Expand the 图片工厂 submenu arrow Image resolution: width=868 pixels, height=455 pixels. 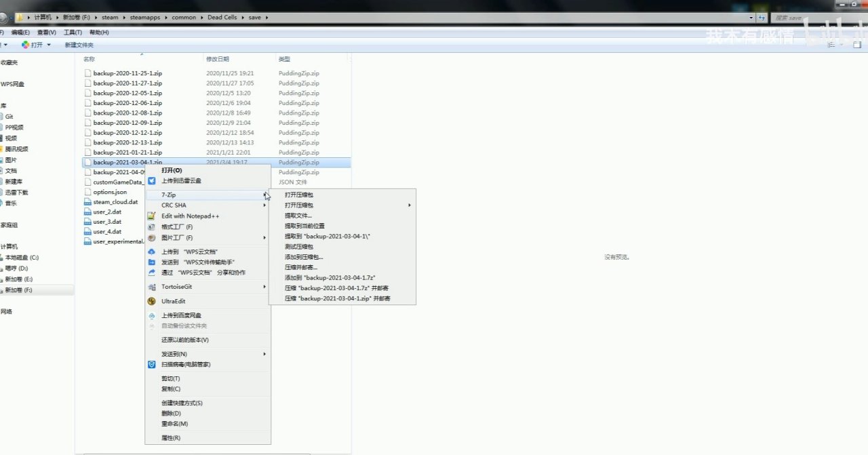tap(264, 238)
